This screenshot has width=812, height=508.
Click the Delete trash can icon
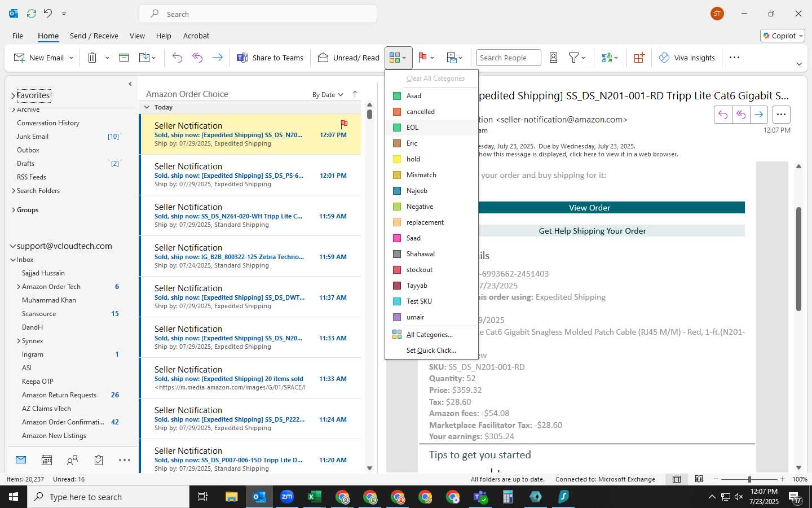92,58
